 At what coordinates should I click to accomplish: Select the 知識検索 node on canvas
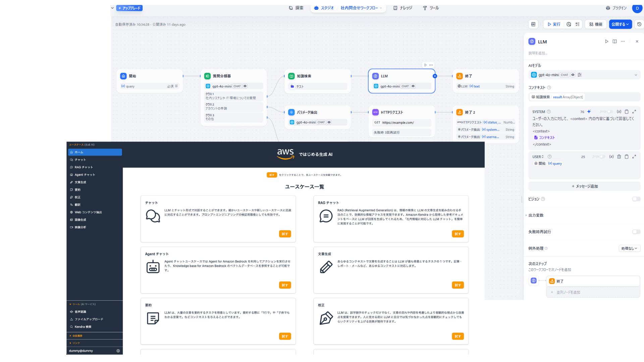318,81
